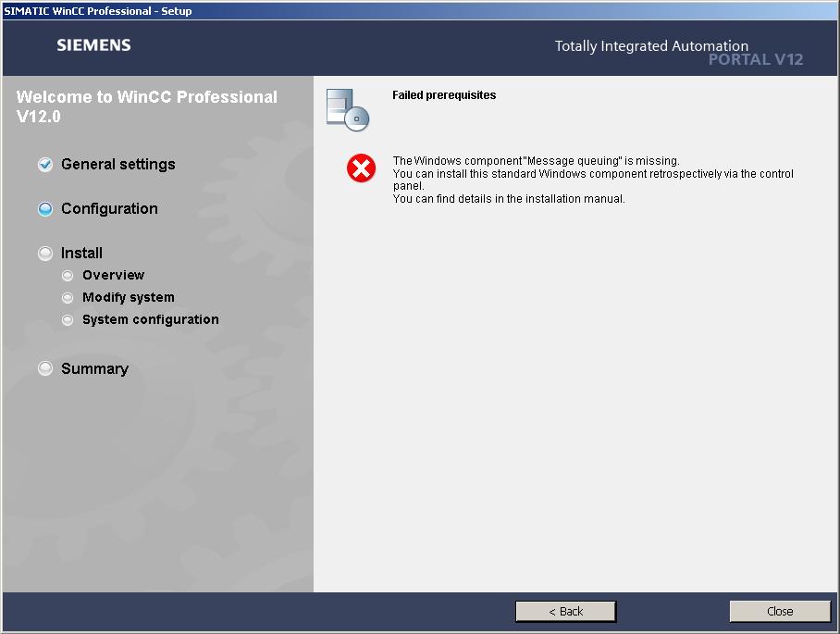Click the Message queuing is missing text
Screen dimensions: 840x634
click(x=537, y=161)
